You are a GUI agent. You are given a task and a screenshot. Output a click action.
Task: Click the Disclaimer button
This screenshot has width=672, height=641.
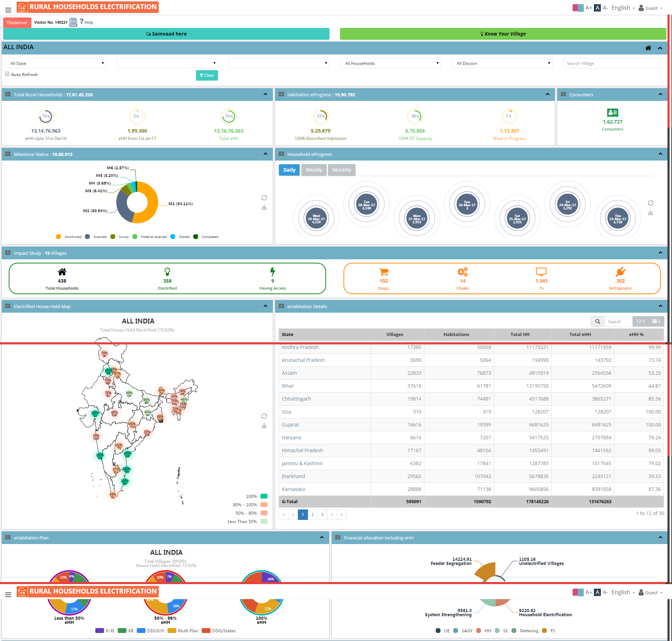(x=17, y=22)
